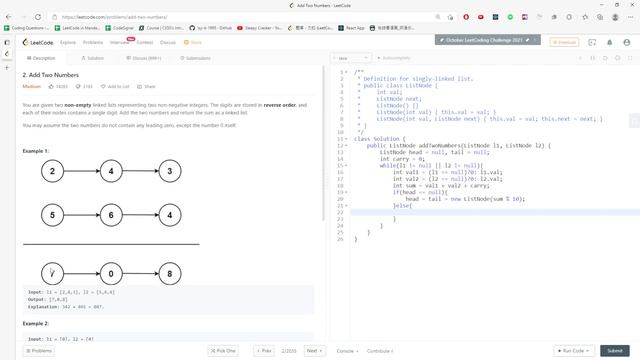Viewport: 640px width, 360px height.
Task: Open the user profile avatar icon in LeetCode
Action: point(627,42)
